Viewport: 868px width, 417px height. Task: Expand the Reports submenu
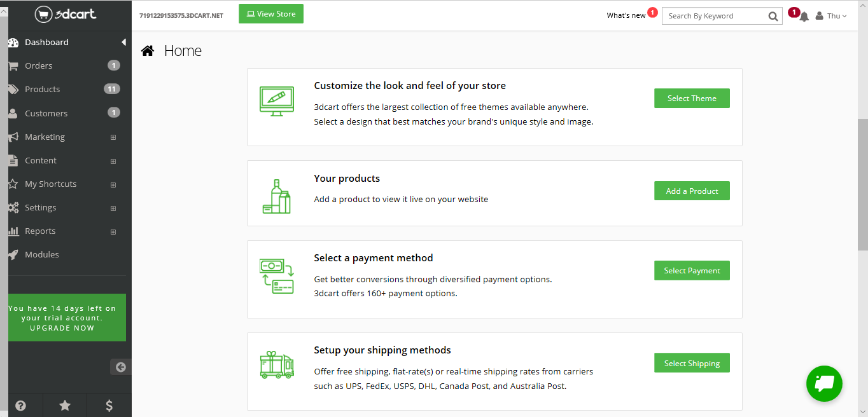point(113,231)
